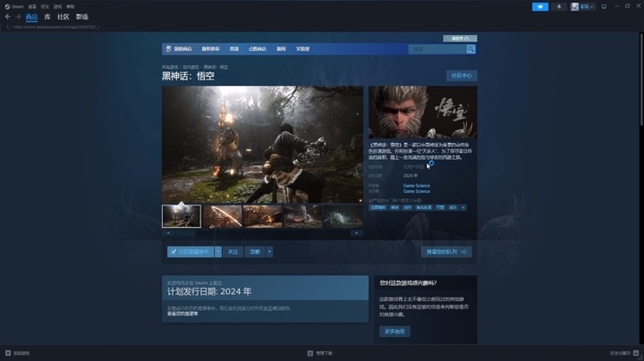The image size is (644, 361).
Task: Select the third screenshot thumbnail
Action: [262, 216]
